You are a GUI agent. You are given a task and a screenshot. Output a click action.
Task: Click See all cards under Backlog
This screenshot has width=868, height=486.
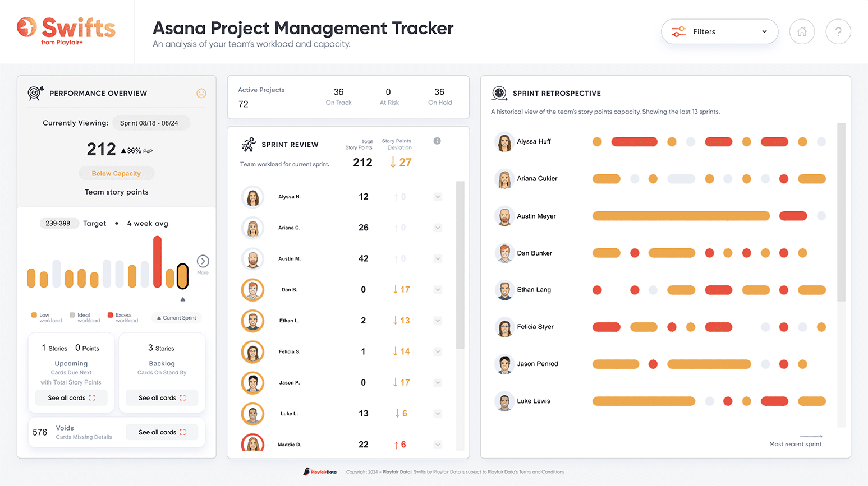coord(162,398)
